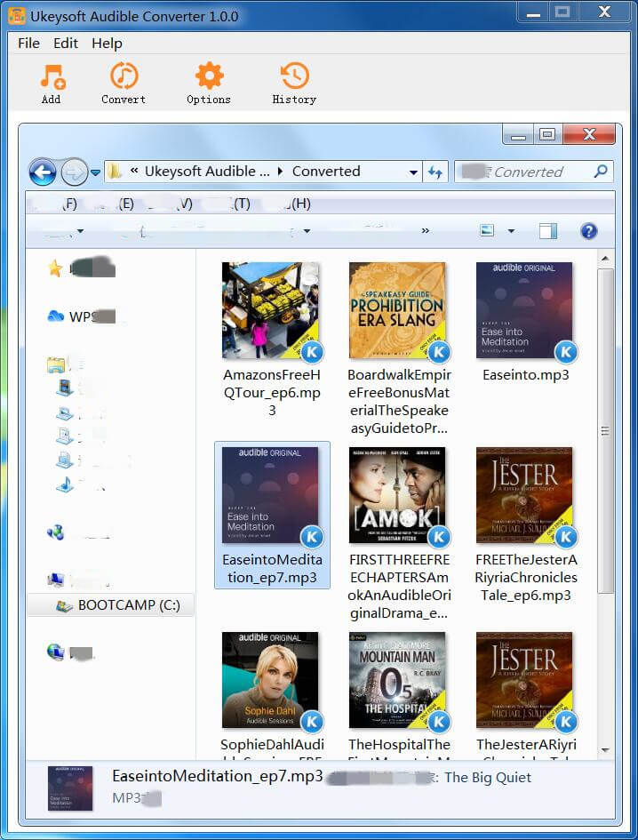
Task: Select the Mountain Man Hospital cover thumbnail
Action: [x=397, y=680]
